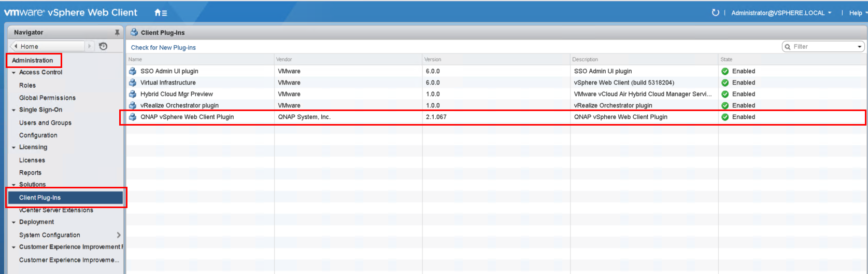This screenshot has height=274, width=868.
Task: Click the Virtual Infrastructure plugin icon
Action: [133, 83]
